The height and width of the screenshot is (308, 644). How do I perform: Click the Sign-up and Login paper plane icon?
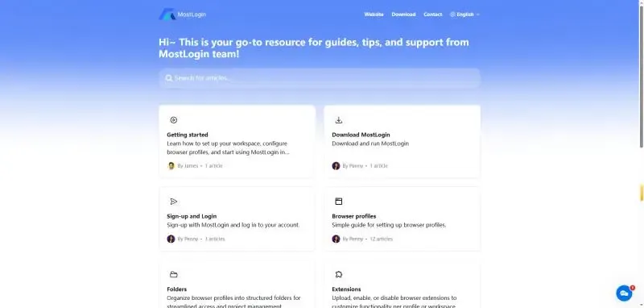point(174,202)
